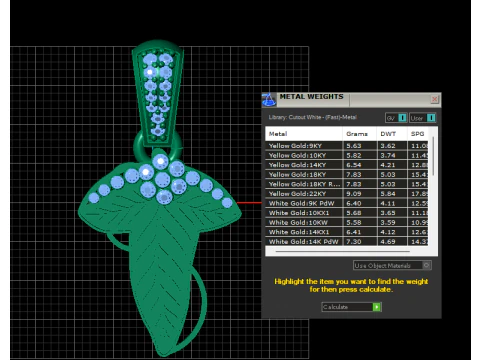This screenshot has width=480, height=360.
Task: Sort by the Grams column header
Action: [x=359, y=134]
